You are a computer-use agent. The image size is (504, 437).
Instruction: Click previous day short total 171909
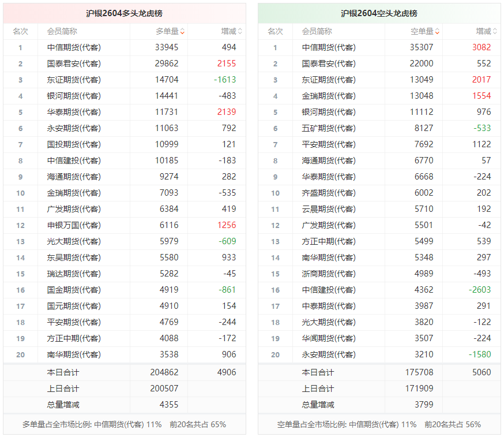point(419,389)
